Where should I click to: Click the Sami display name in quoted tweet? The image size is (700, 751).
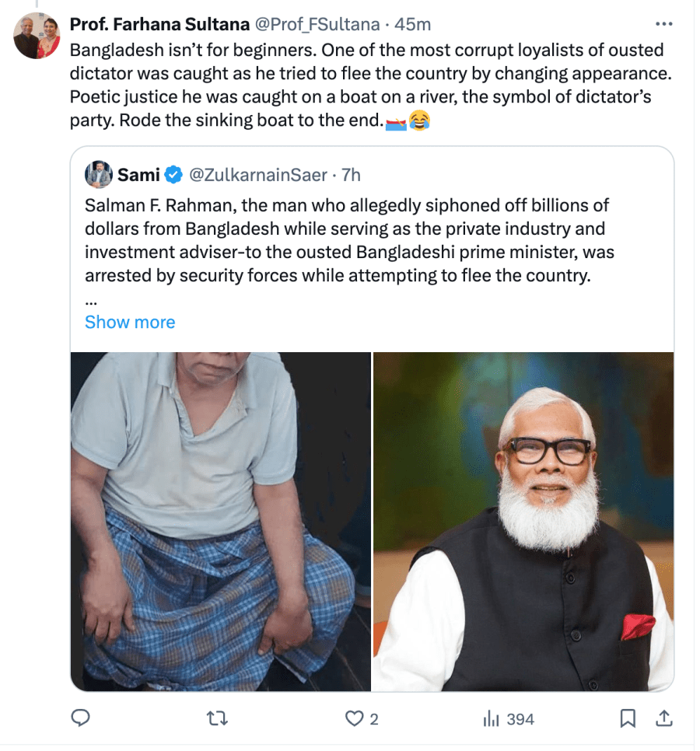click(x=138, y=175)
